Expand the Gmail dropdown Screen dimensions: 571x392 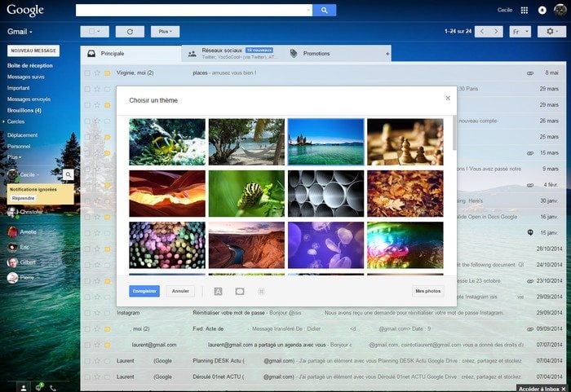pos(20,32)
